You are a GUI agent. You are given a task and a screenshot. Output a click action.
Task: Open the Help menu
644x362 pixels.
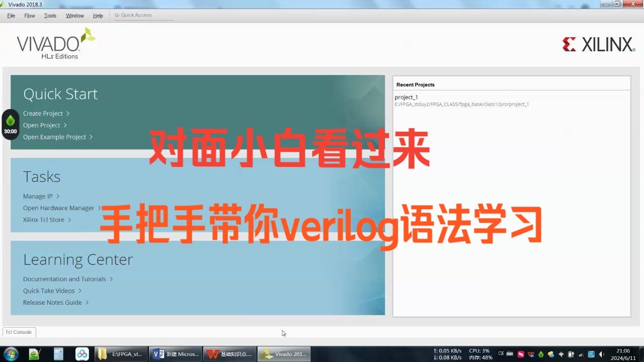98,16
